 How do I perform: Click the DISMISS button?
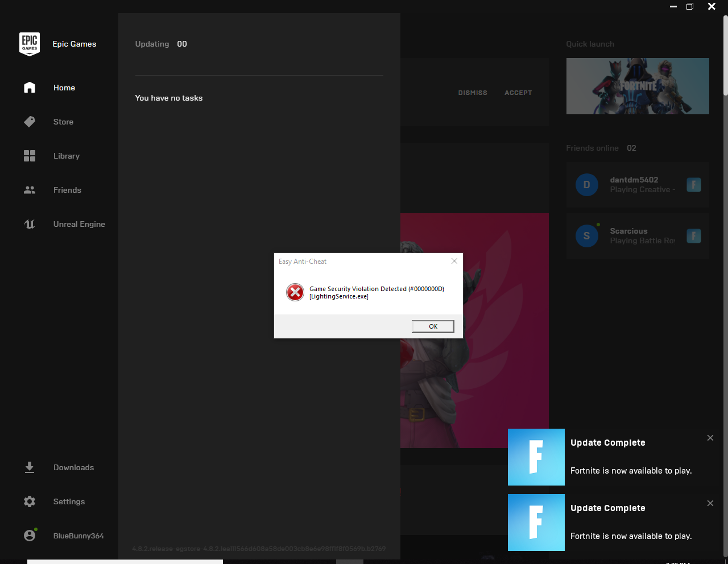click(x=473, y=93)
